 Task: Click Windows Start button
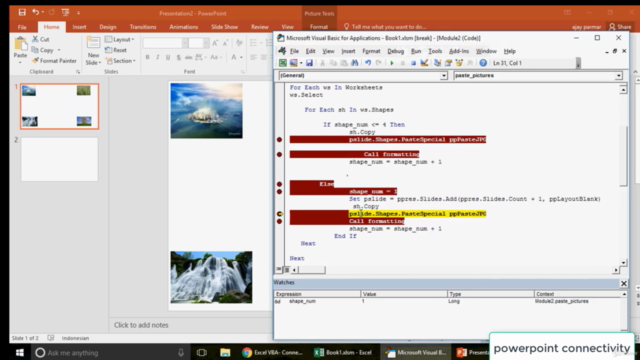coord(20,352)
